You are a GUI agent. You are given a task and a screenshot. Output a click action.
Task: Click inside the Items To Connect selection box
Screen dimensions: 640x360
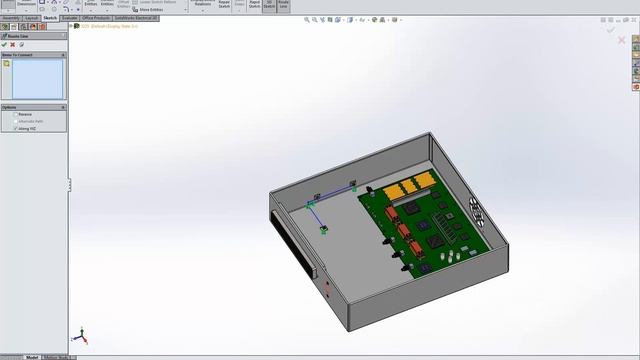pos(38,79)
